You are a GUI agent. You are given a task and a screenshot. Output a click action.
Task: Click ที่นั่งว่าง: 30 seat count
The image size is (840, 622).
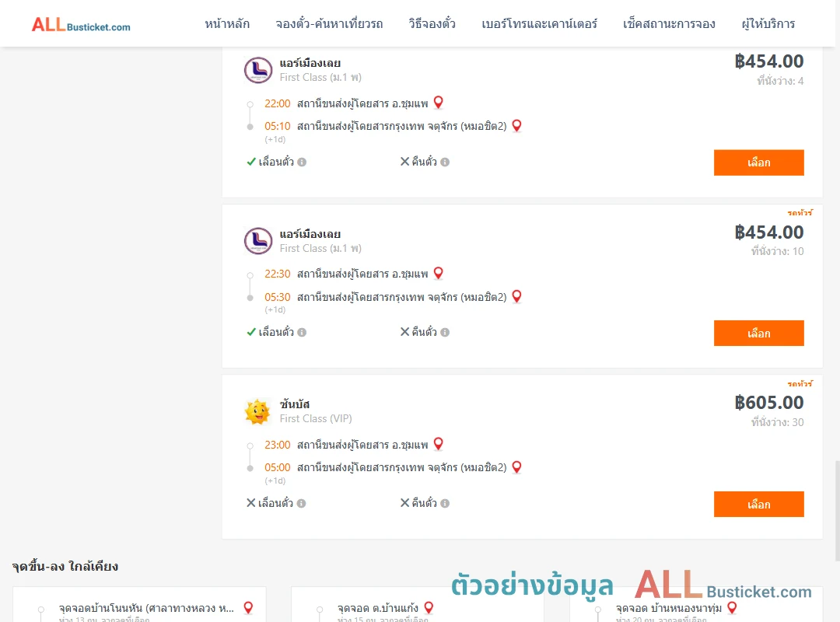777,422
